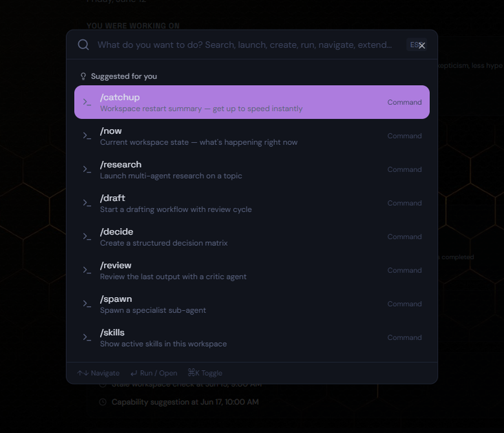Click the terminal icon beside /draft
This screenshot has height=433, width=504.
[x=87, y=203]
